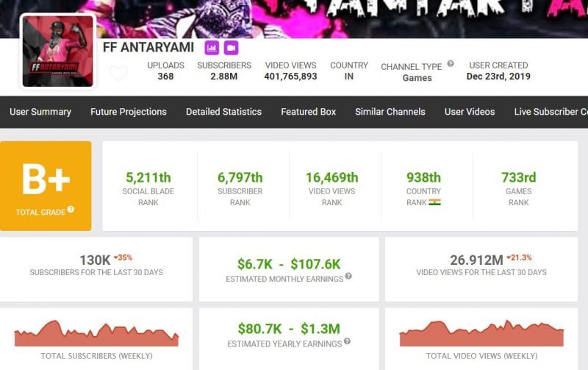Click help icon for Estimated Yearly Earnings

pyautogui.click(x=347, y=341)
